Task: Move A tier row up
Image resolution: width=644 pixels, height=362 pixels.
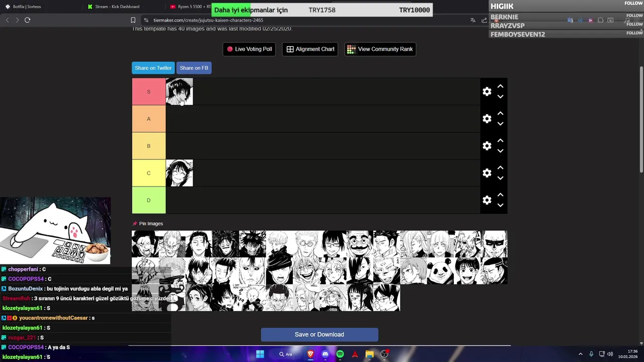Action: [x=500, y=114]
